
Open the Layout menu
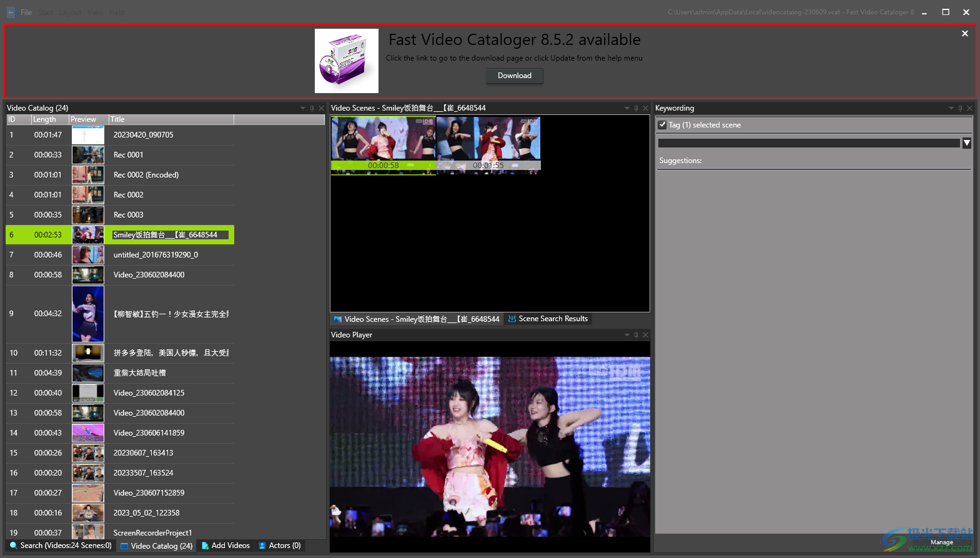(71, 12)
